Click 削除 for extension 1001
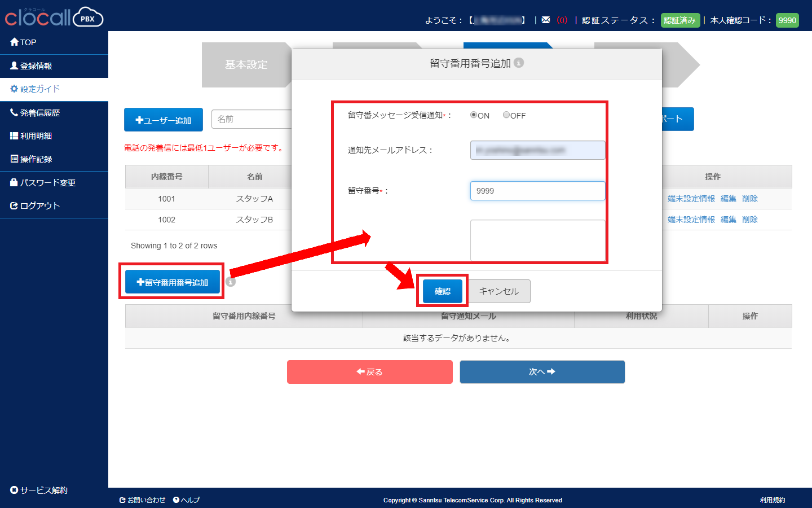The height and width of the screenshot is (508, 812). pos(750,199)
